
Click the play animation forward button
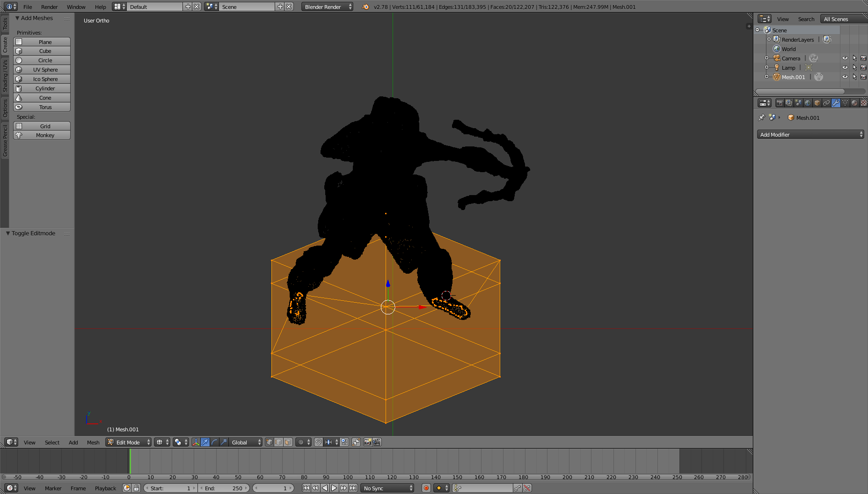pos(334,488)
